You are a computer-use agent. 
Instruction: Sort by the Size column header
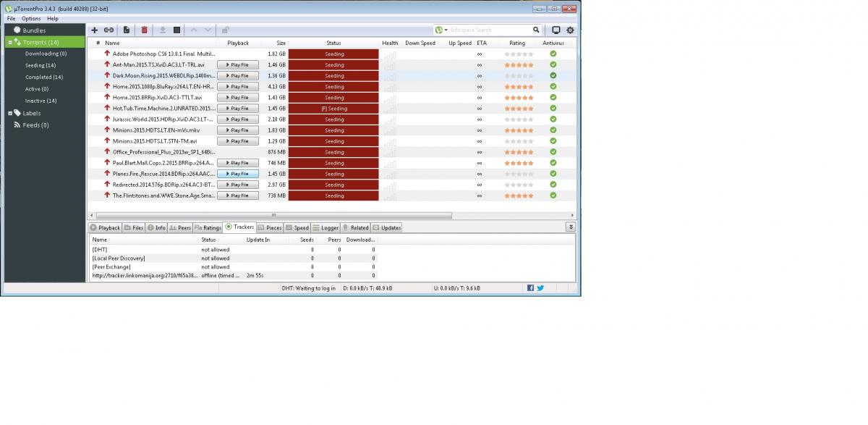click(x=281, y=43)
